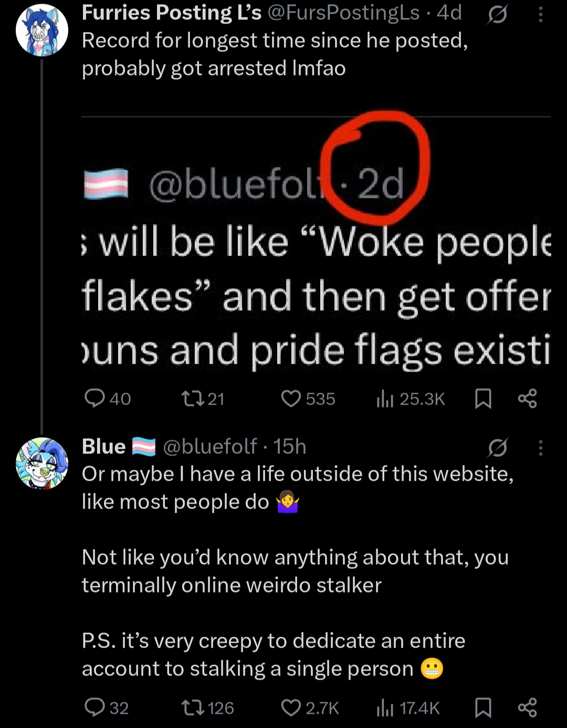Image resolution: width=567 pixels, height=728 pixels.
Task: Retweet Blue's post with 126 retweets
Action: (x=207, y=708)
